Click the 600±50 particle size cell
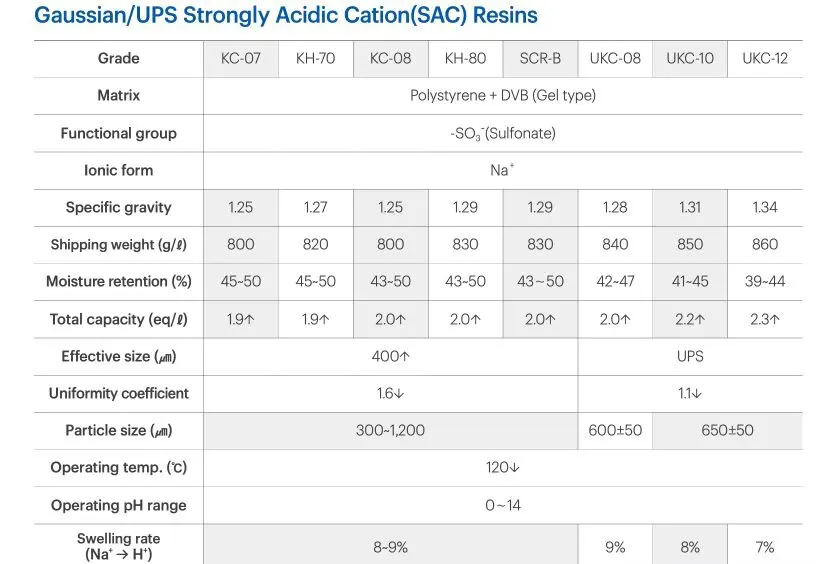Image resolution: width=827 pixels, height=564 pixels. pyautogui.click(x=615, y=431)
